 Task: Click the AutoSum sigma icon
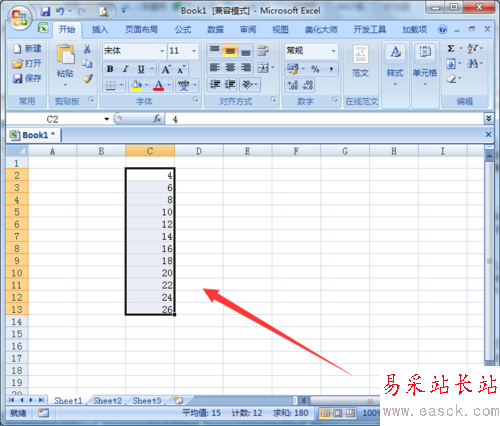click(451, 49)
